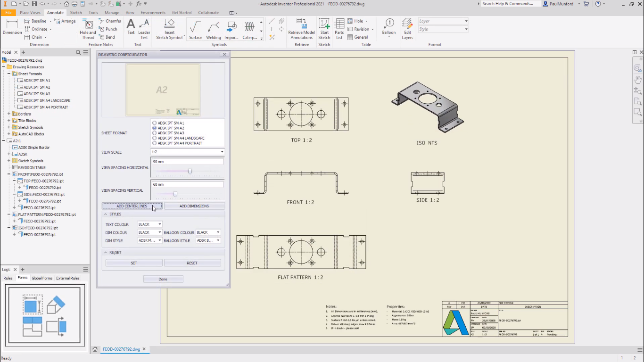This screenshot has height=362, width=644.
Task: Open the help question mark icon
Action: pos(598,4)
